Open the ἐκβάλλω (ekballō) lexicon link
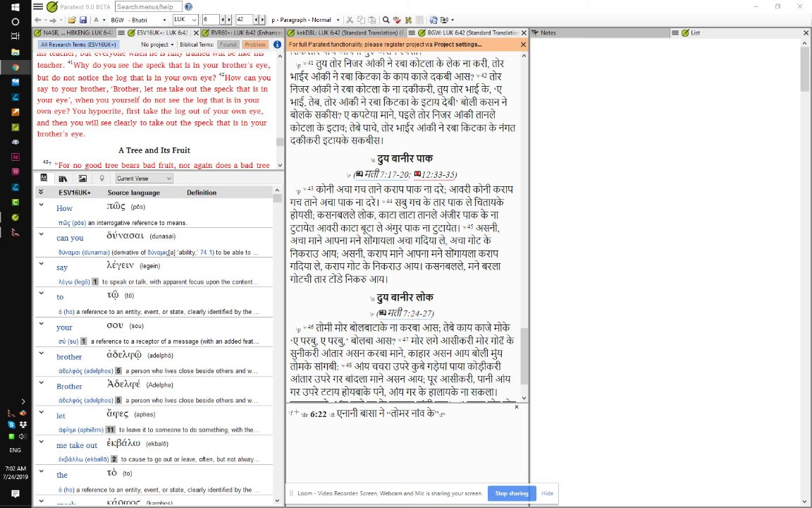This screenshot has width=812, height=508. [x=83, y=459]
